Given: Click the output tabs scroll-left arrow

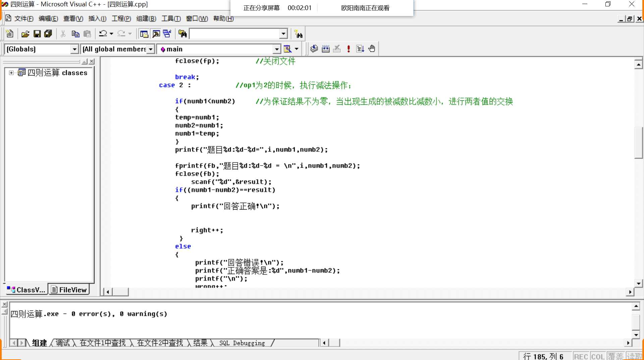Looking at the screenshot, I should (14, 343).
